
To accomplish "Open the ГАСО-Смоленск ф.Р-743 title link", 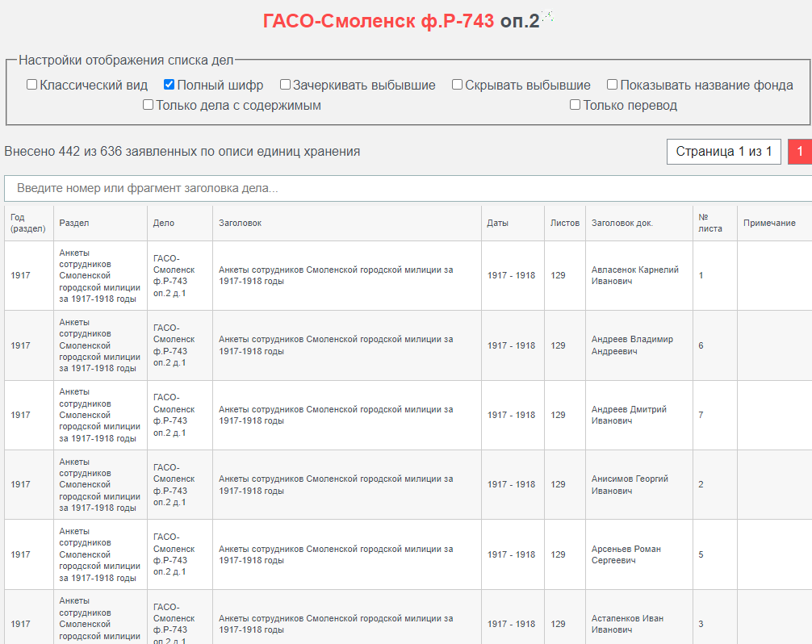I will coord(378,21).
